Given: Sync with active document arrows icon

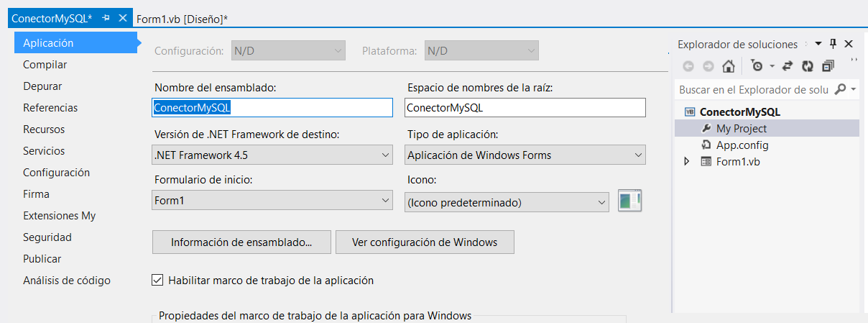Looking at the screenshot, I should [787, 66].
